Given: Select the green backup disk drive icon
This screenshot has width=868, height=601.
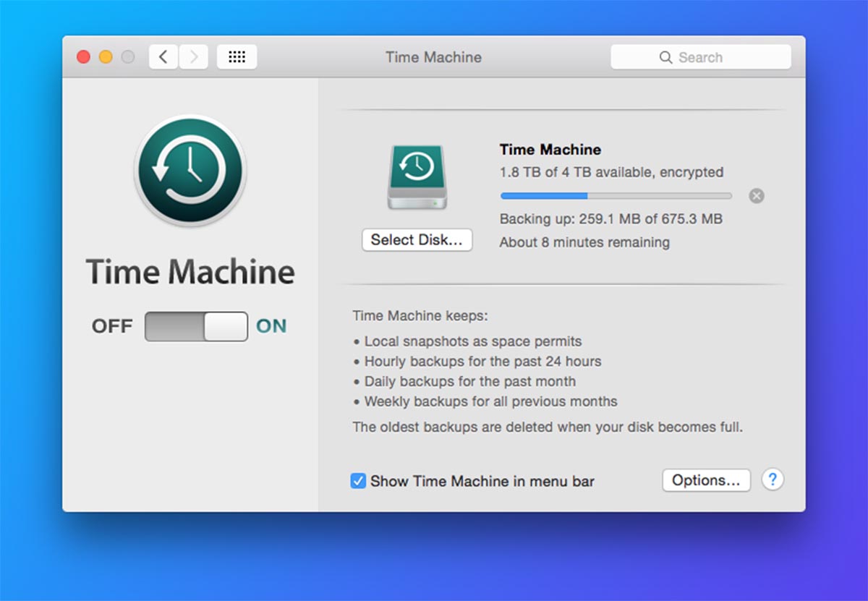Looking at the screenshot, I should [417, 177].
